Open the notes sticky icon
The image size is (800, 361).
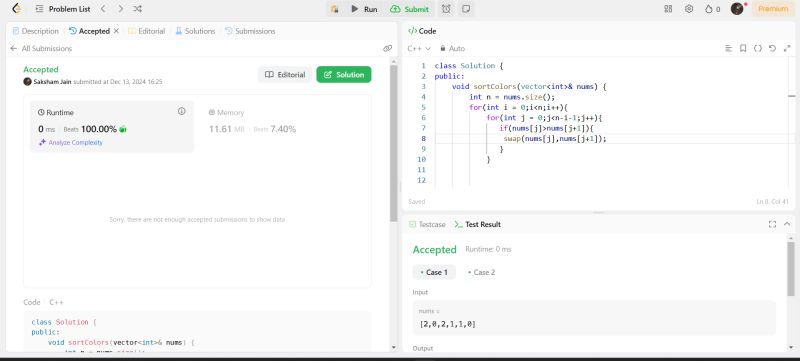click(466, 9)
